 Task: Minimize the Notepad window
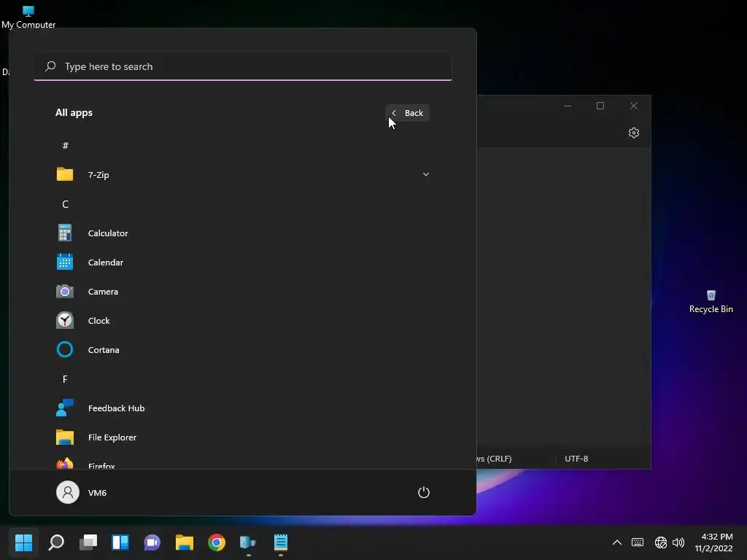[x=567, y=106]
